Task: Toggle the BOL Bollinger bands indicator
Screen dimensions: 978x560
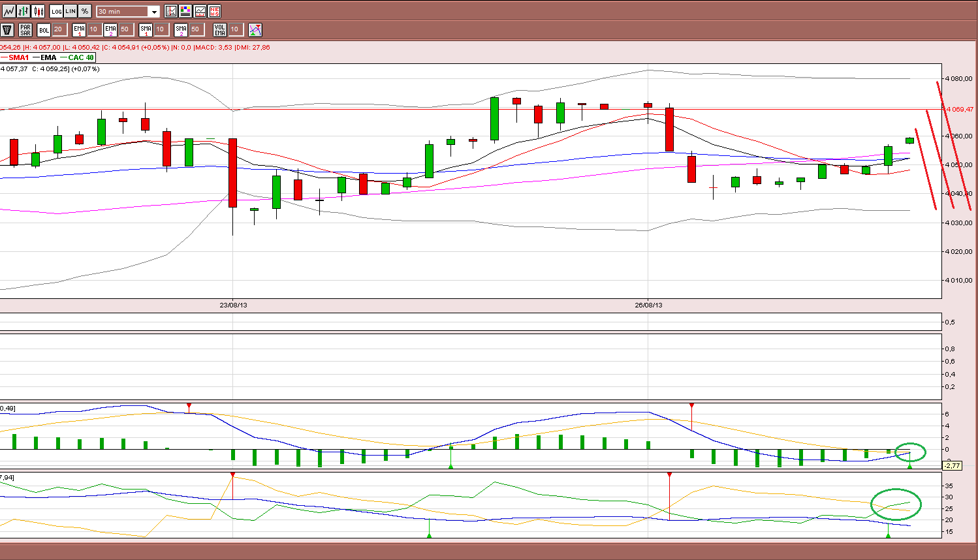Action: (x=44, y=30)
